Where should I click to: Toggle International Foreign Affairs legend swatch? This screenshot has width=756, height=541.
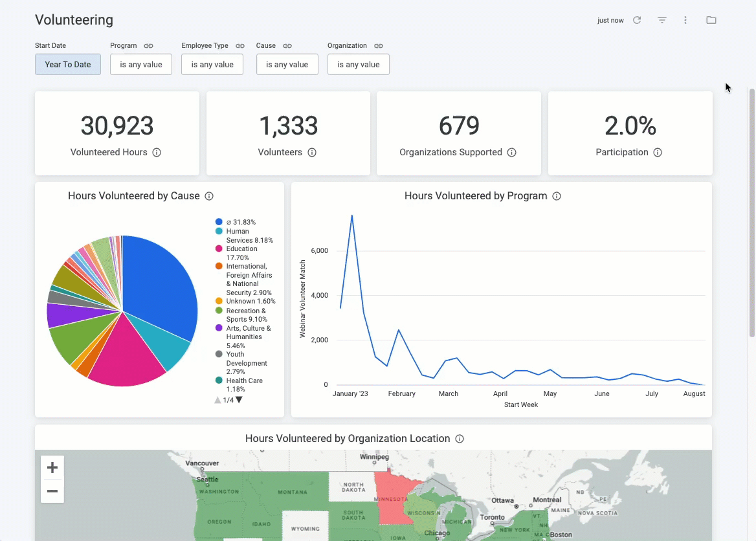(219, 266)
